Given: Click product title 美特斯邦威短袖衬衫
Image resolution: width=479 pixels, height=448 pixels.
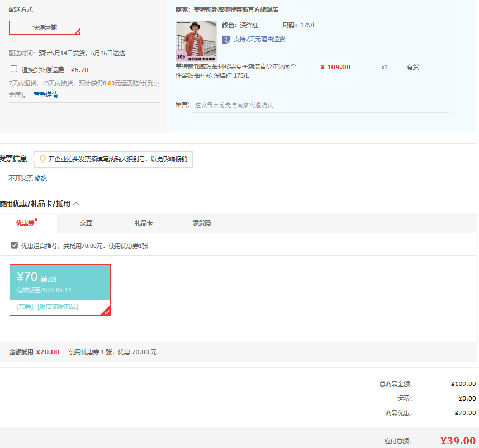Looking at the screenshot, I should click(236, 71).
